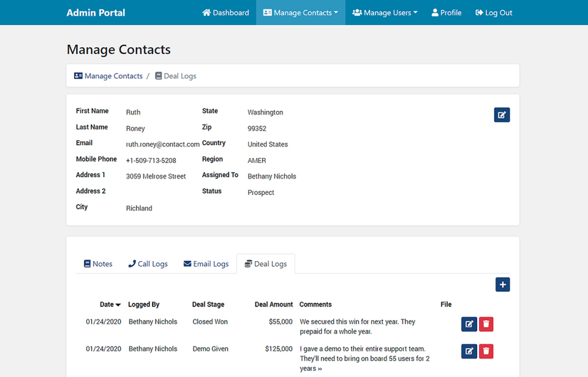Edit Ruth Roney's contact details

(502, 115)
